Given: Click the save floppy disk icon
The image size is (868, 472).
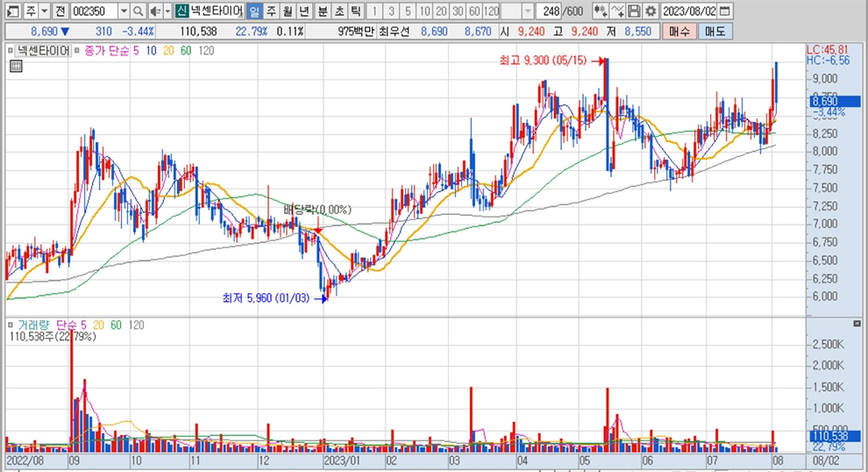Looking at the screenshot, I should 634,11.
